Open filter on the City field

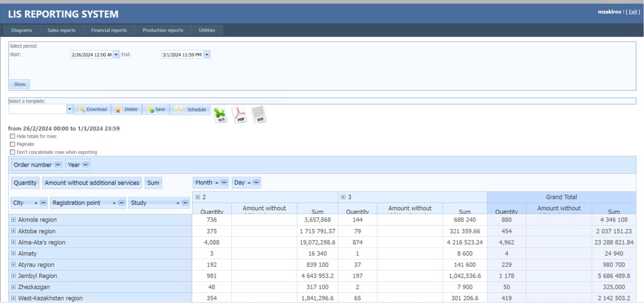(x=43, y=203)
